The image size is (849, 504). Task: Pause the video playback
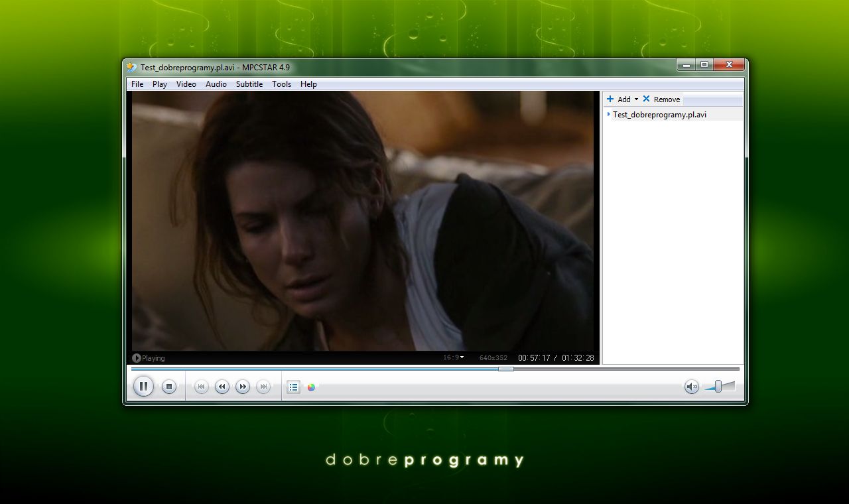143,386
